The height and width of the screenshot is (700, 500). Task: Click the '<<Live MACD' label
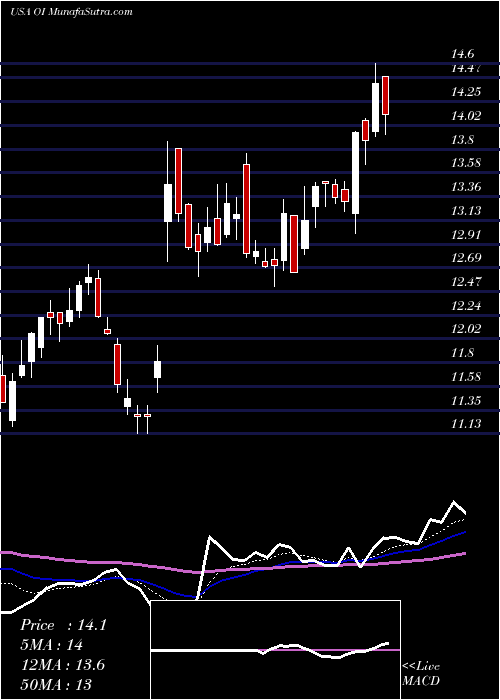(x=421, y=674)
